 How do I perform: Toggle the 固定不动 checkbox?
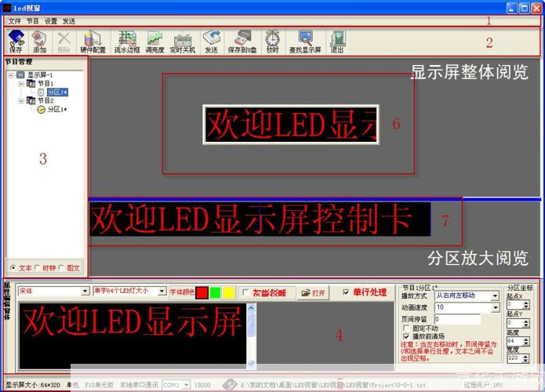tap(406, 328)
